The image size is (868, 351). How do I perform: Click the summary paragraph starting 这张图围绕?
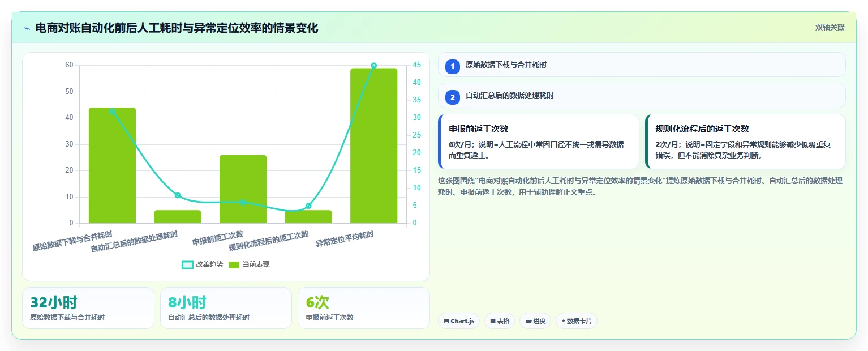point(641,186)
